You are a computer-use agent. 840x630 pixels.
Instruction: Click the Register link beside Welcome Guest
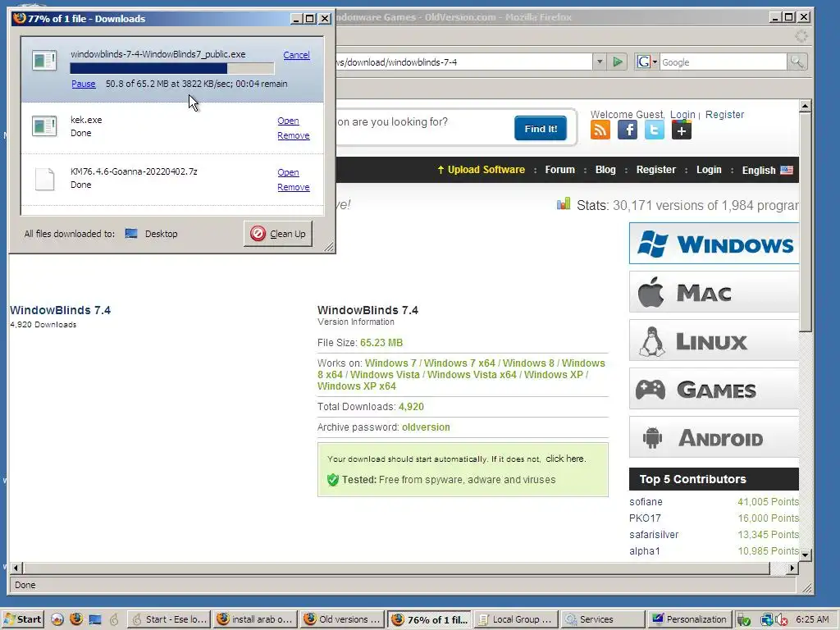point(724,115)
